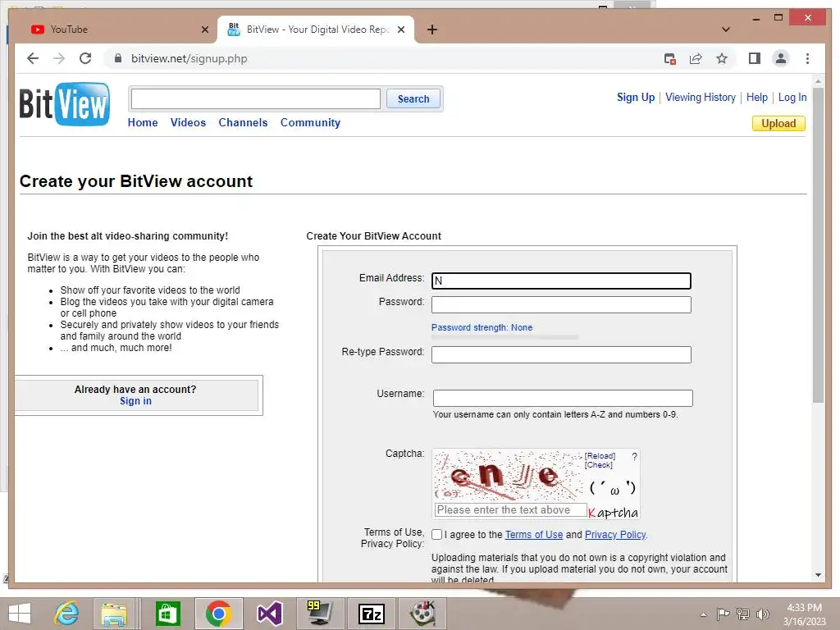The image size is (840, 630).
Task: Click Sign in under Already have an account
Action: (135, 401)
